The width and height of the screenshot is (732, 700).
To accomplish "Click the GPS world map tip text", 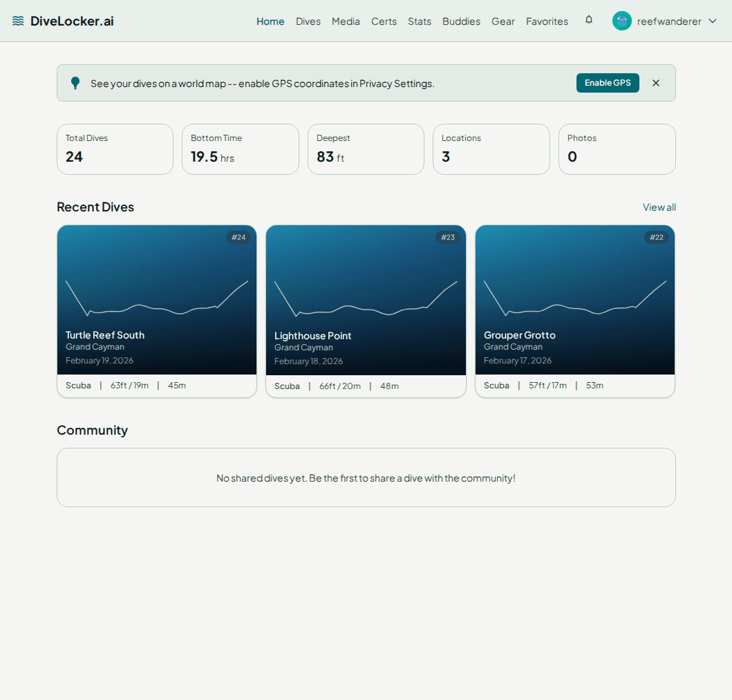I will pos(263,83).
